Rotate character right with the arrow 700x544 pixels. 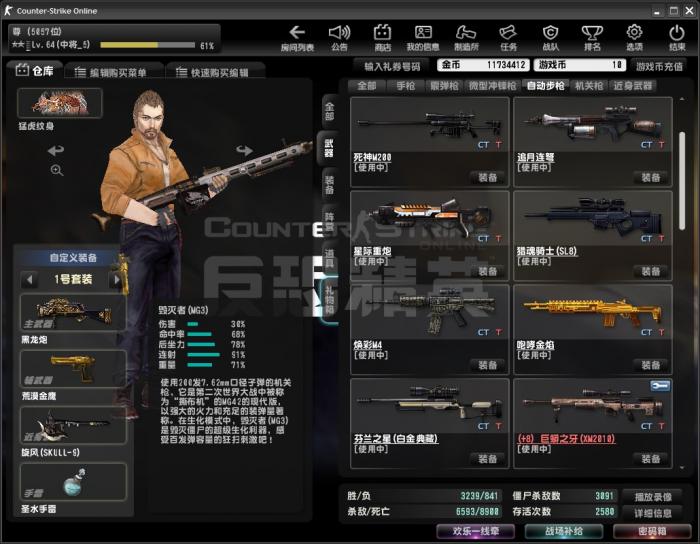(244, 150)
